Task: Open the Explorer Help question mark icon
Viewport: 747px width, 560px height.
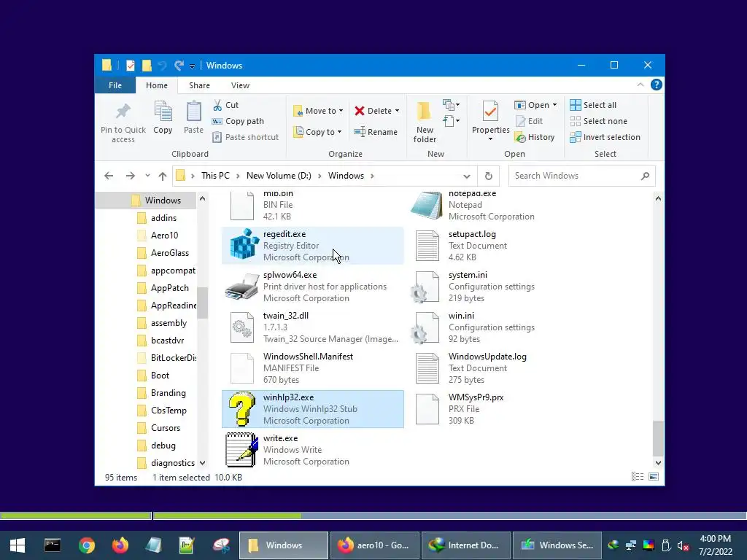Action: (656, 85)
